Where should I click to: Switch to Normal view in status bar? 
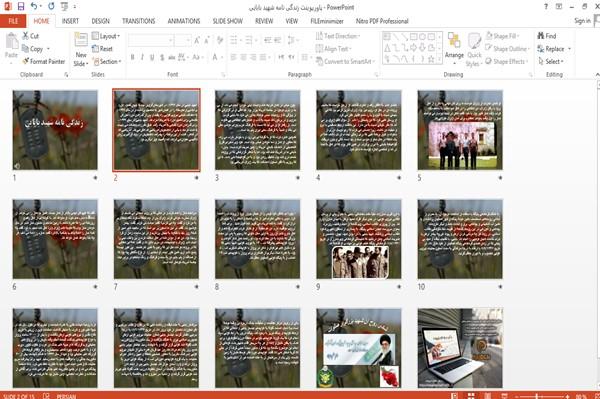(454, 396)
